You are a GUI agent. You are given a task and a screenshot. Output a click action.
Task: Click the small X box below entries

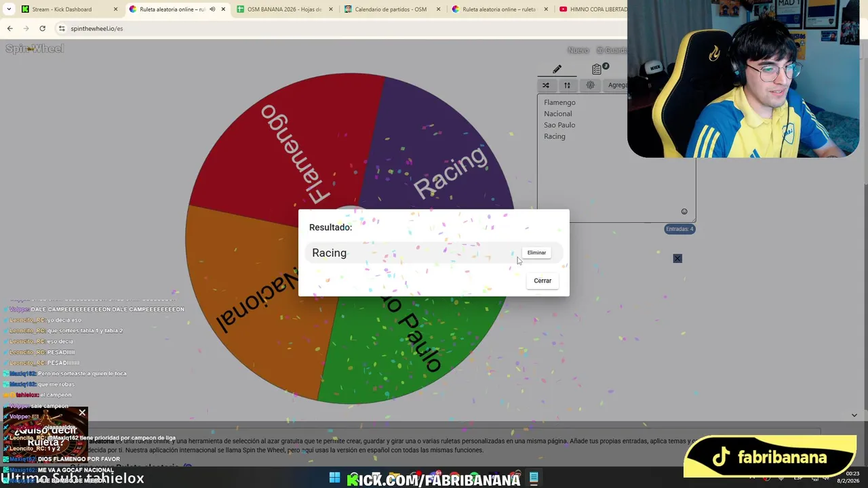coord(677,258)
